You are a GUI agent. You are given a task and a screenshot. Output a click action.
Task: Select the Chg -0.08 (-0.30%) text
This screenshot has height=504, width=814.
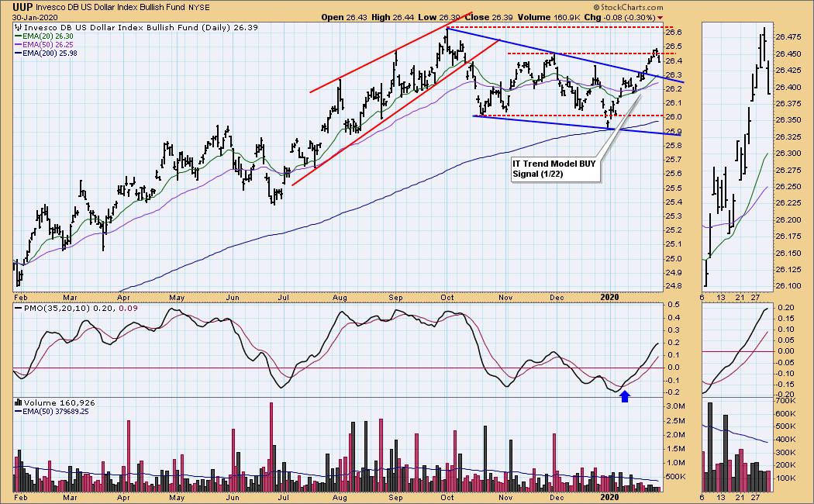click(x=619, y=17)
